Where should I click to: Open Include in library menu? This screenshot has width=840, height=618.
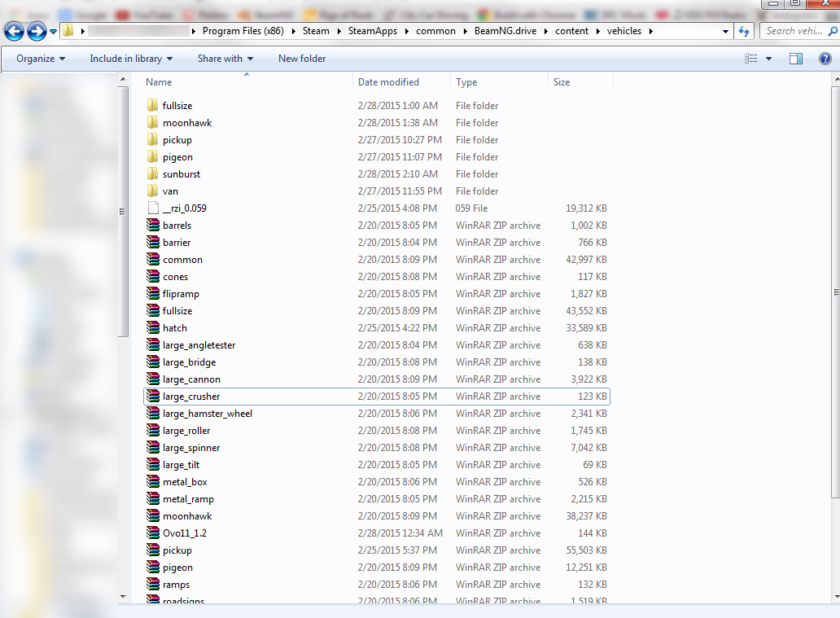coord(131,59)
